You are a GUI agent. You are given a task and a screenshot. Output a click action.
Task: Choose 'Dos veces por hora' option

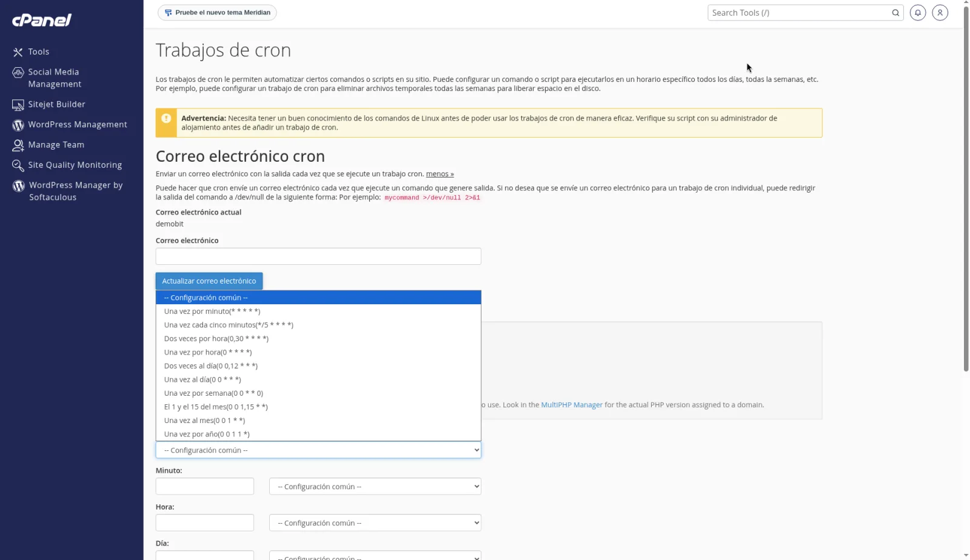318,339
